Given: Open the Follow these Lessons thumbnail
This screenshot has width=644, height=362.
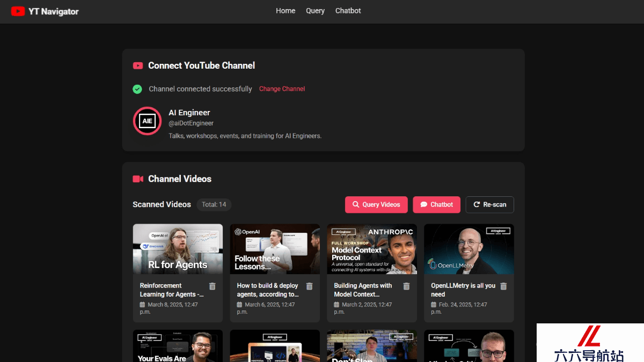Looking at the screenshot, I should pos(275,249).
